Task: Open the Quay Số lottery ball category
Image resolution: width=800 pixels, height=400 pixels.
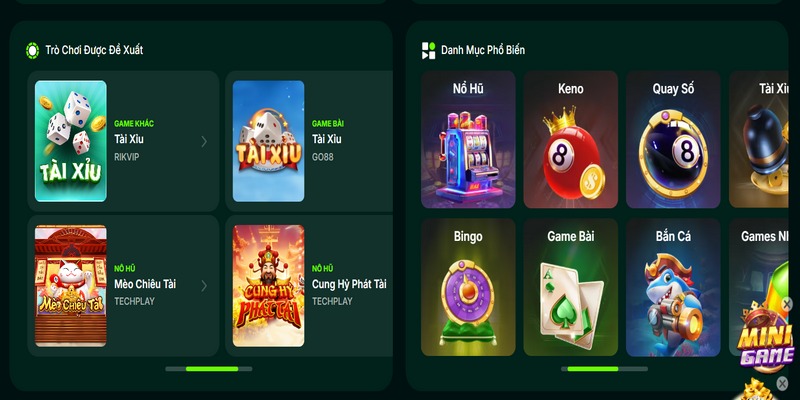Action: [x=673, y=139]
